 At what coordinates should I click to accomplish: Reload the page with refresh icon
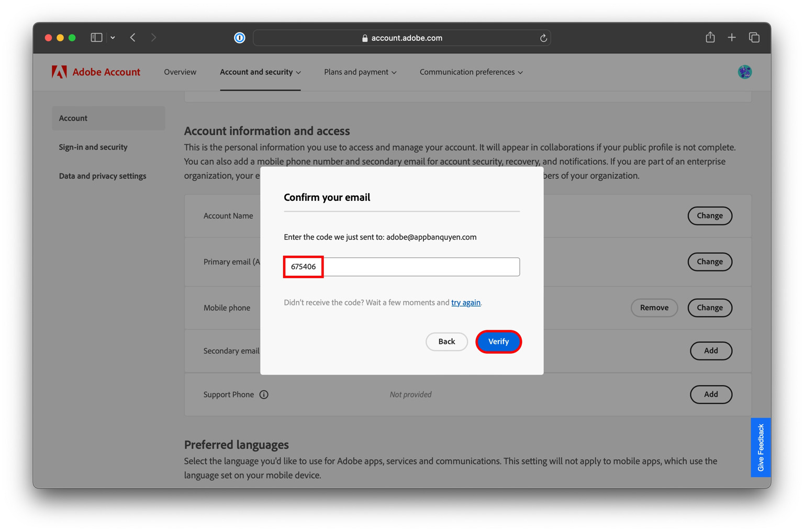pyautogui.click(x=543, y=38)
